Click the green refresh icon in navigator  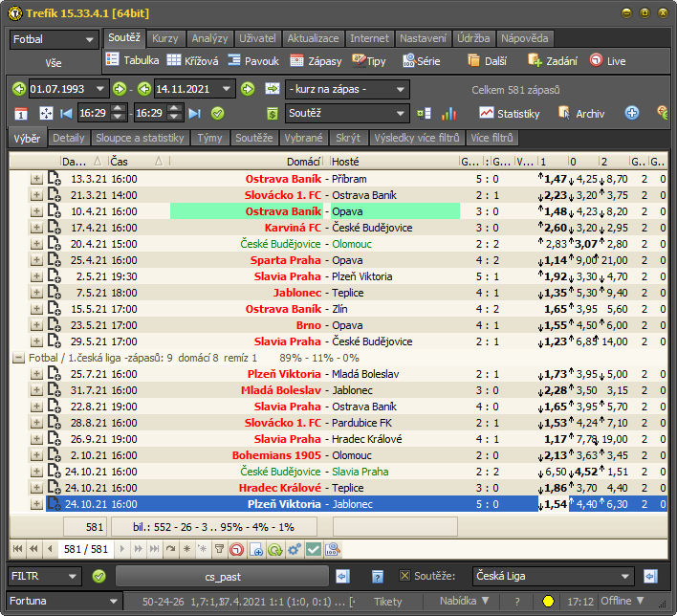pos(275,549)
